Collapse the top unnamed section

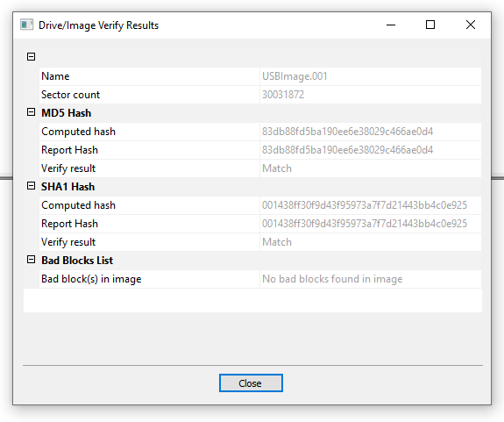31,57
